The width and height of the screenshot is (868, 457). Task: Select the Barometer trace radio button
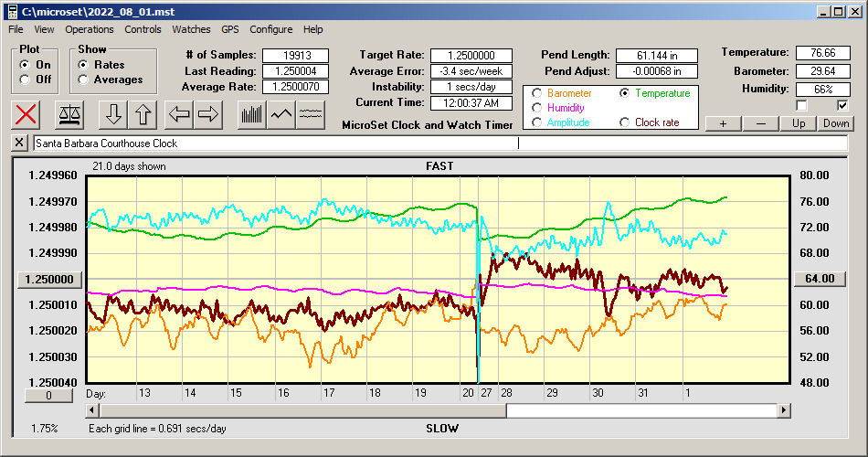click(535, 93)
